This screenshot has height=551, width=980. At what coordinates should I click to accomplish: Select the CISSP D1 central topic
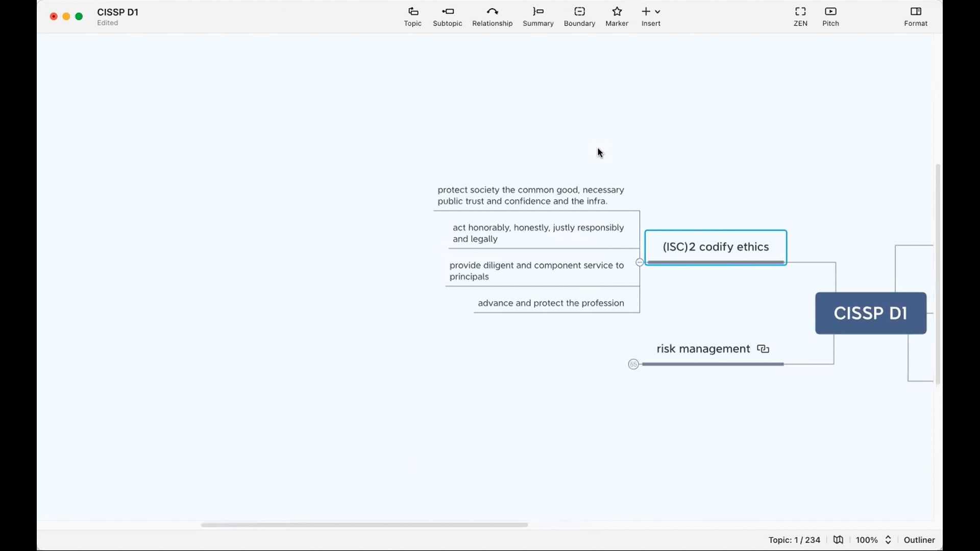(871, 313)
